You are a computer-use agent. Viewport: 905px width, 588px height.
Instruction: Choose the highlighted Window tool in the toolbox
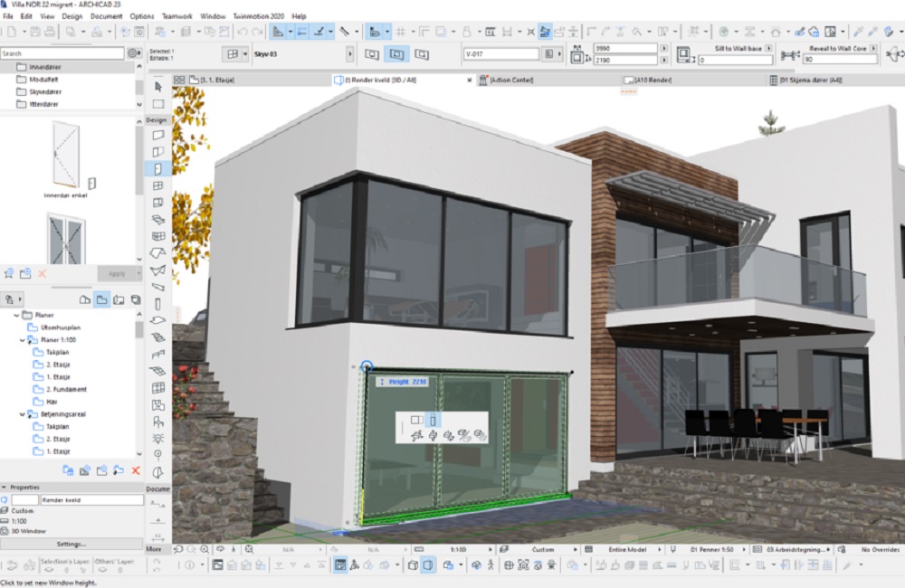pos(158,168)
